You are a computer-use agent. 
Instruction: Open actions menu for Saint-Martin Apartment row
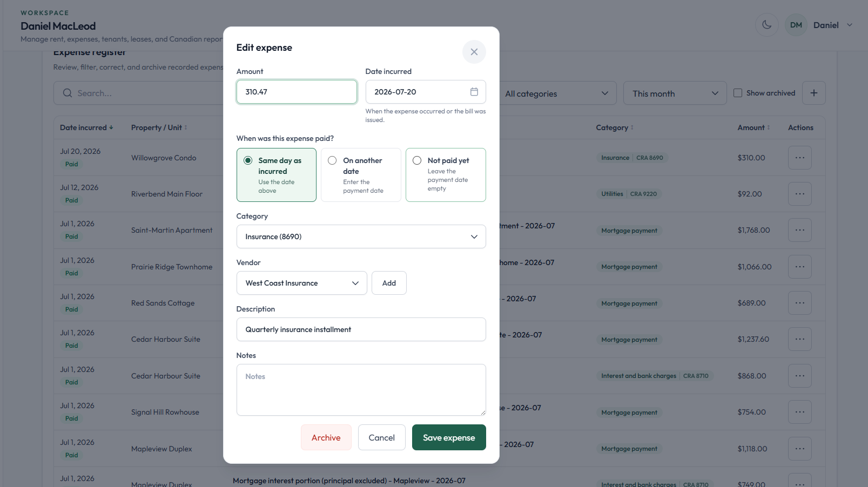[799, 230]
